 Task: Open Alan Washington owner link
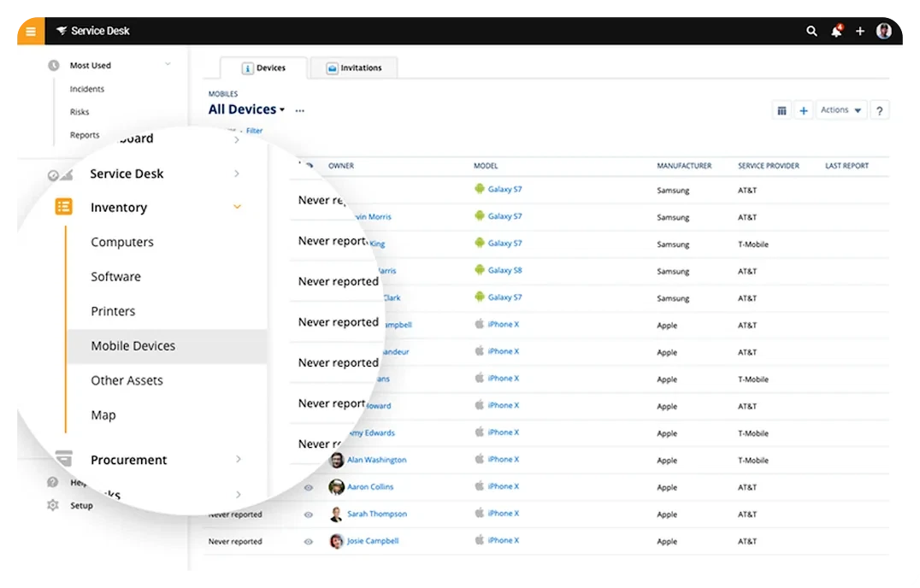click(x=377, y=460)
